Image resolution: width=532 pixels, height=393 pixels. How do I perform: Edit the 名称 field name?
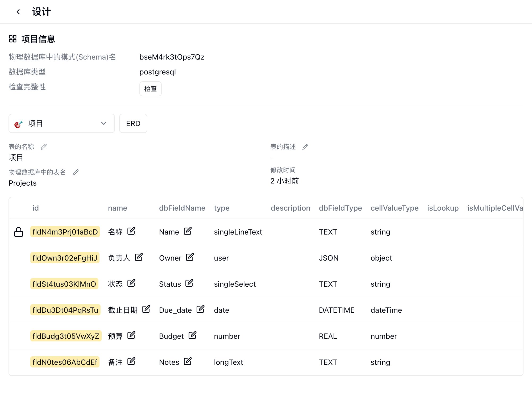(x=131, y=231)
